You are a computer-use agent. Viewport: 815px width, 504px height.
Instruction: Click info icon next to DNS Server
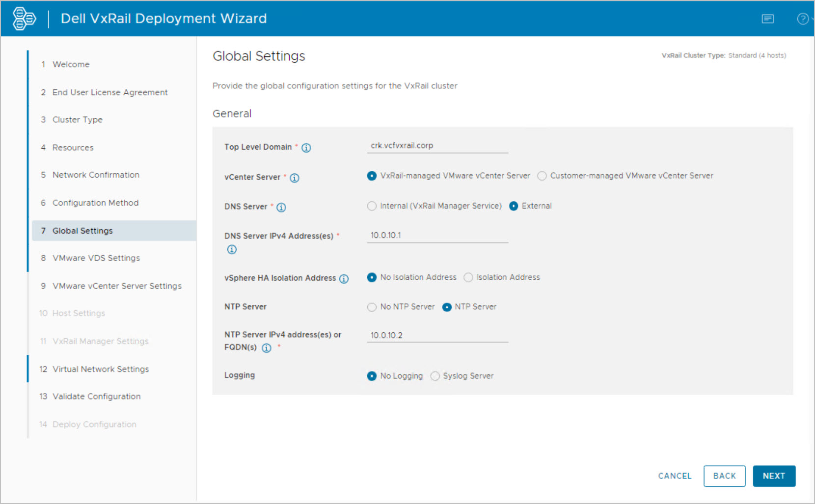[x=281, y=207]
